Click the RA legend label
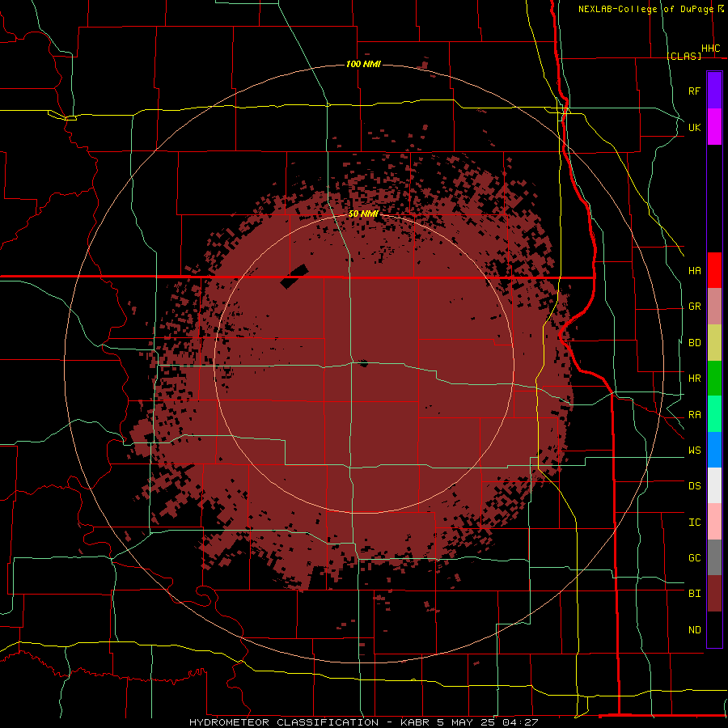Viewport: 728px width, 728px height. (x=694, y=415)
